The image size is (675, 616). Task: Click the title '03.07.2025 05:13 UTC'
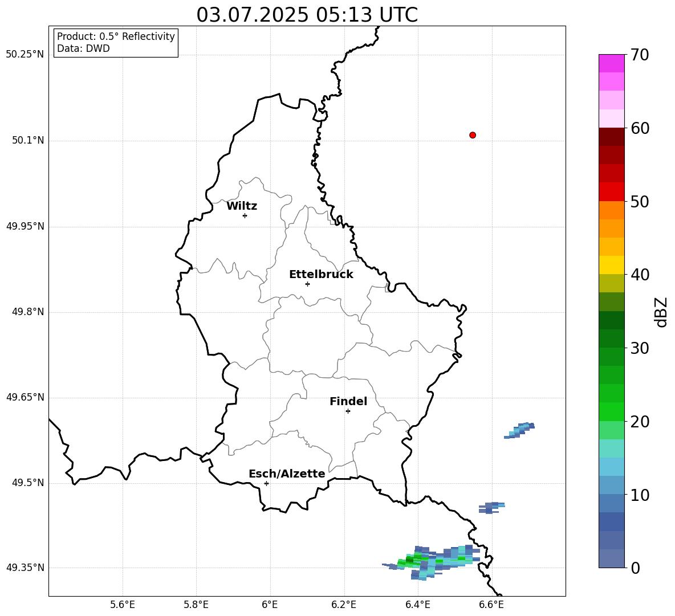point(307,15)
